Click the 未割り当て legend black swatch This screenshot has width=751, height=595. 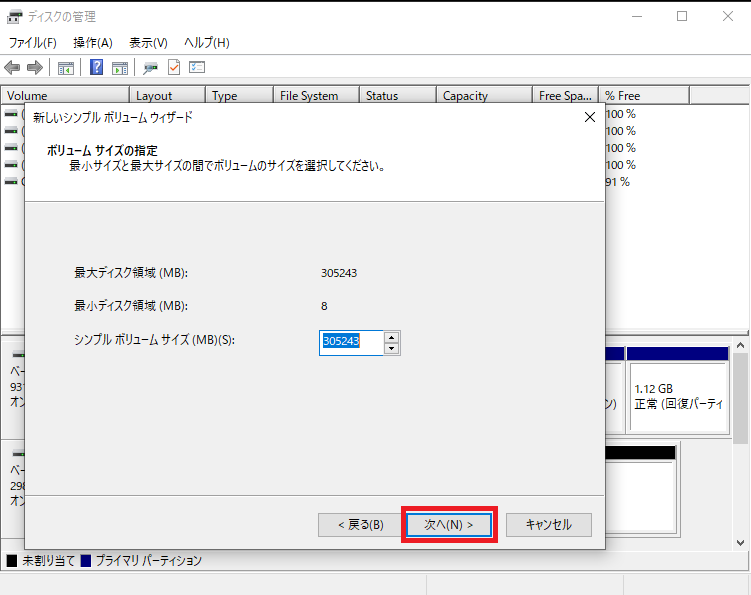coord(12,561)
